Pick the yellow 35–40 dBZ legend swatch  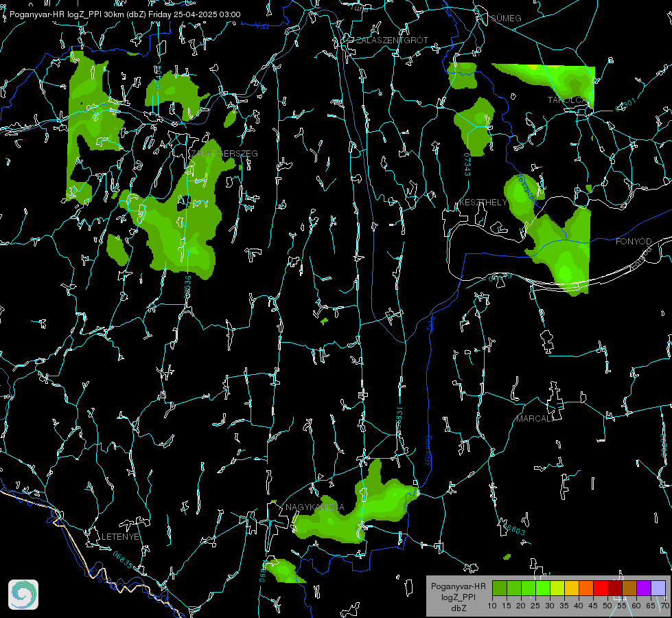click(572, 588)
